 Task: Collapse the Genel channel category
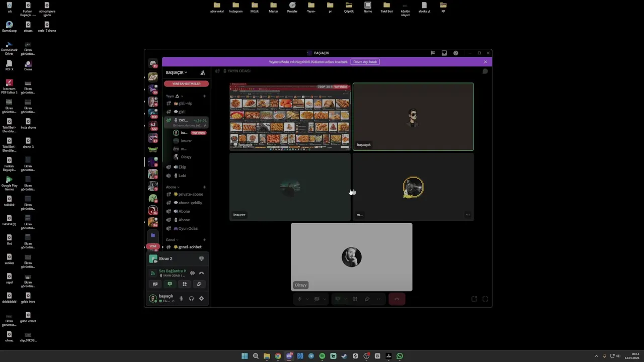pyautogui.click(x=172, y=240)
